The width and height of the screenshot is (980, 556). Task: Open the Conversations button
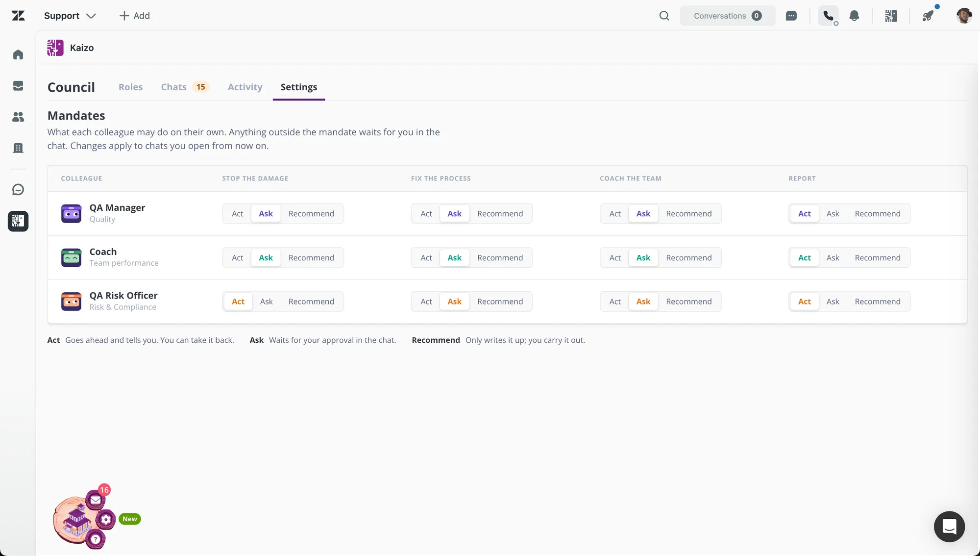click(x=728, y=16)
